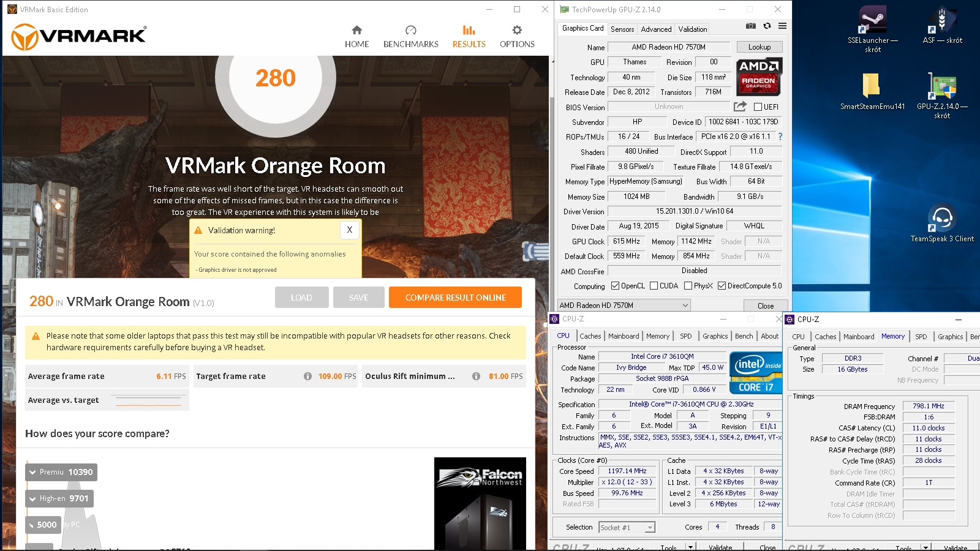Screen dimensions: 980x551
Task: Click the Bus Interface question mark icon
Action: (x=780, y=137)
